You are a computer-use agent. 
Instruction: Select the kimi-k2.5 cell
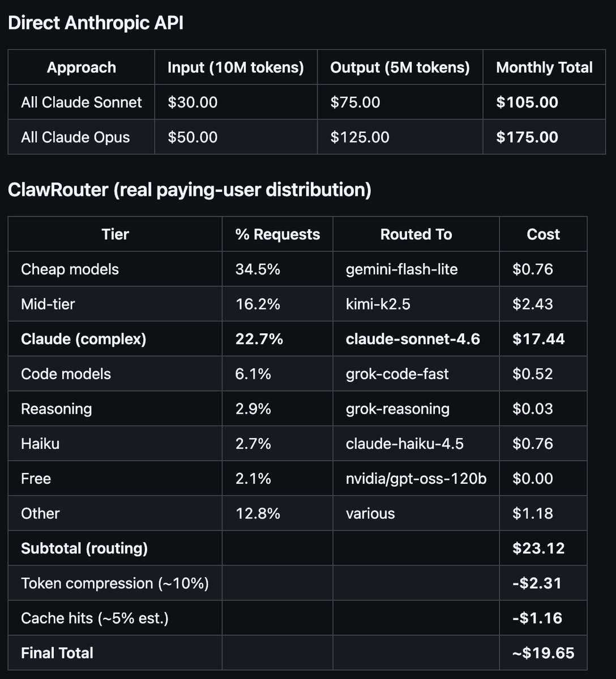378,304
